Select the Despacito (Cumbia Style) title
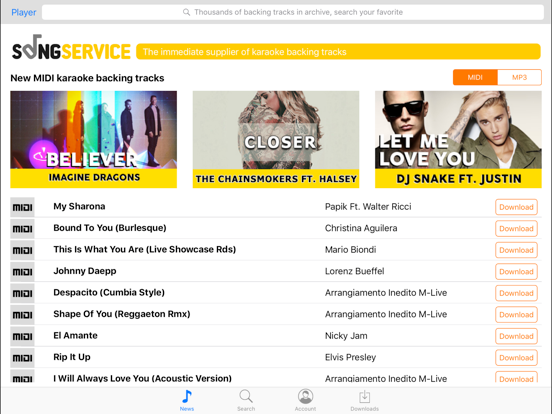Image resolution: width=552 pixels, height=414 pixels. pos(109,293)
